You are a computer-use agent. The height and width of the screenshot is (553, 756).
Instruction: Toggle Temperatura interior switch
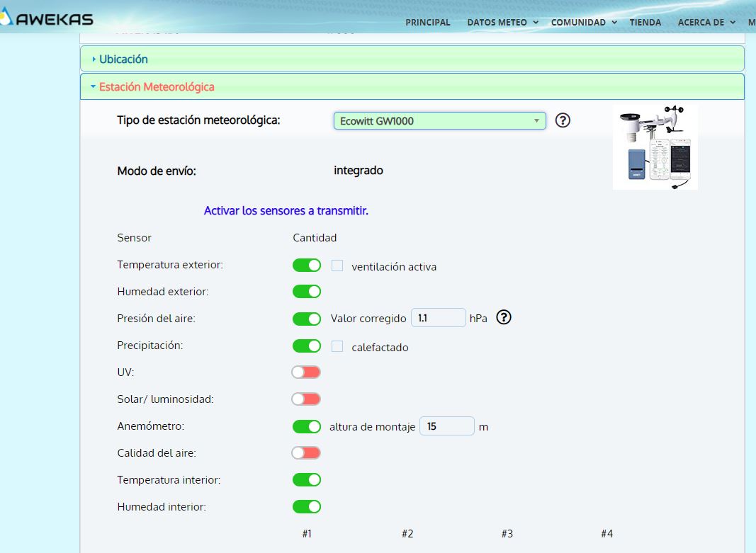point(307,480)
